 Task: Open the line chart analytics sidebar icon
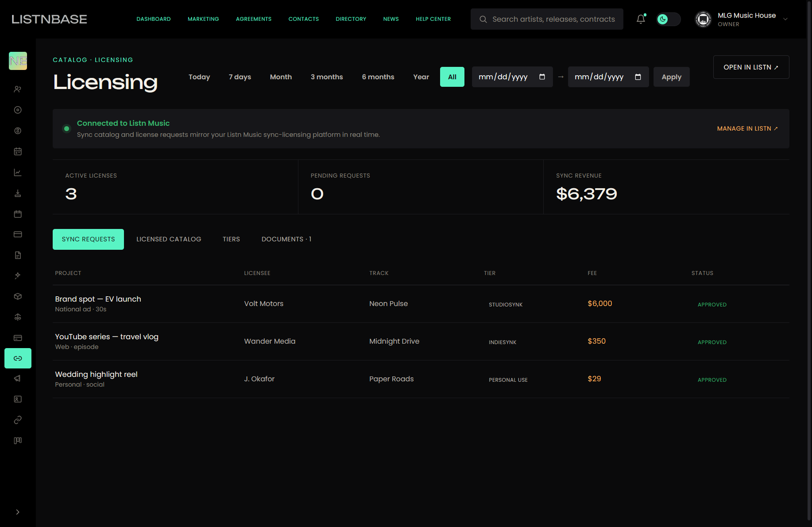[18, 172]
